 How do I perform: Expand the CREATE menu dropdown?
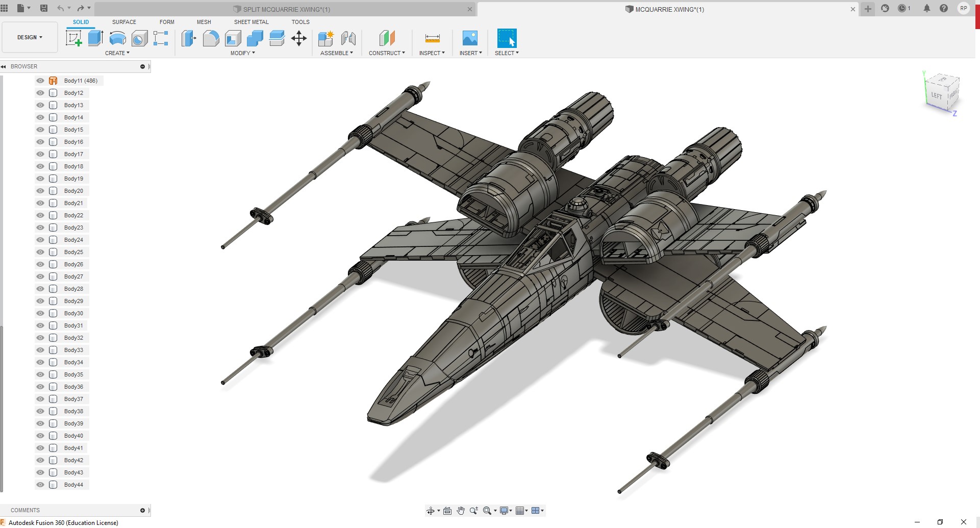click(117, 53)
